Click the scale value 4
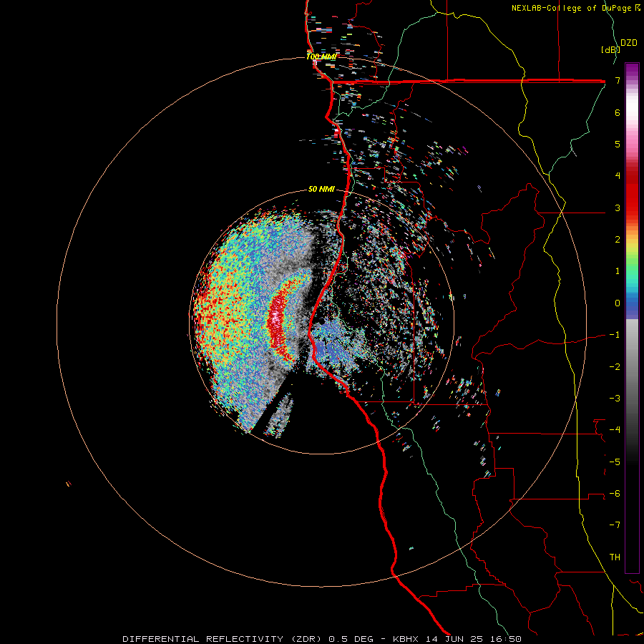This screenshot has width=644, height=644. [x=618, y=176]
